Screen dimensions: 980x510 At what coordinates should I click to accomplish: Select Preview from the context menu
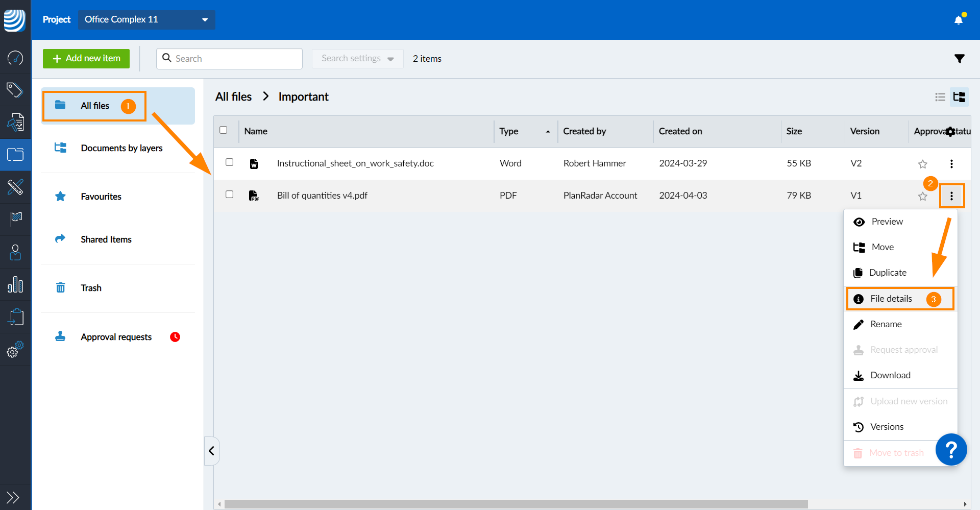[900, 222]
